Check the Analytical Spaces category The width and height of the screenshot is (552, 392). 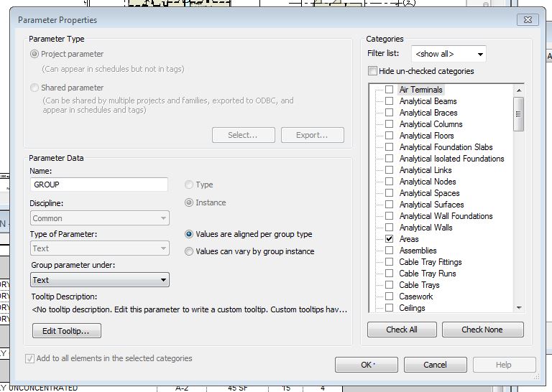click(x=389, y=192)
